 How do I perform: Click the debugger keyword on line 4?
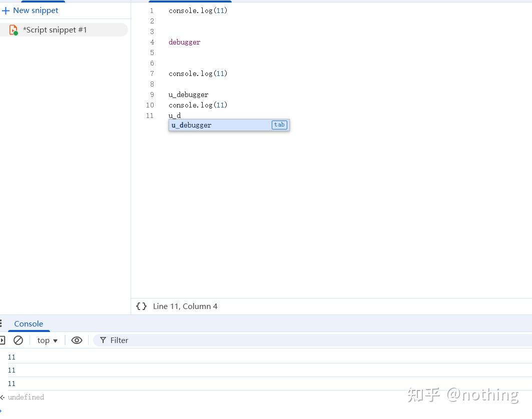184,42
